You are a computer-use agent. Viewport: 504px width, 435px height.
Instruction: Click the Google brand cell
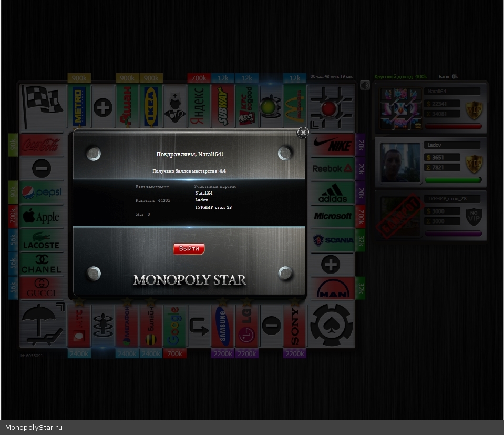point(175,326)
